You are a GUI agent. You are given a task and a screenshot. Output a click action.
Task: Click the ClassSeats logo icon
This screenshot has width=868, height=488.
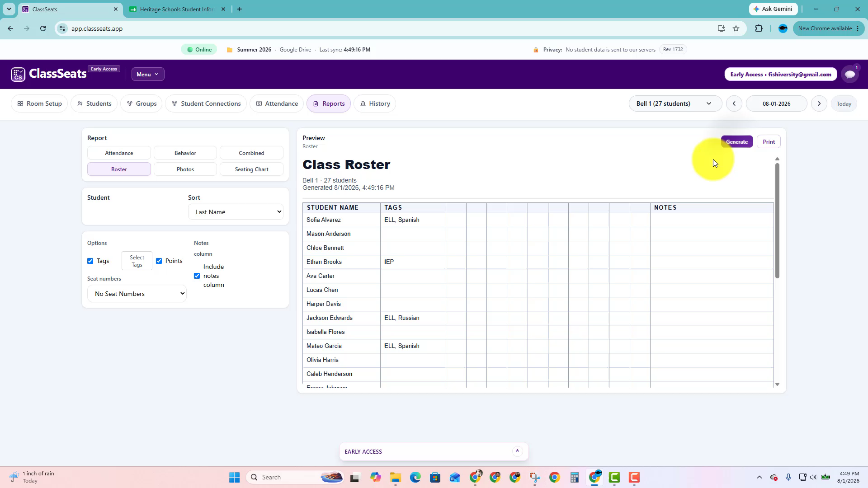[18, 74]
